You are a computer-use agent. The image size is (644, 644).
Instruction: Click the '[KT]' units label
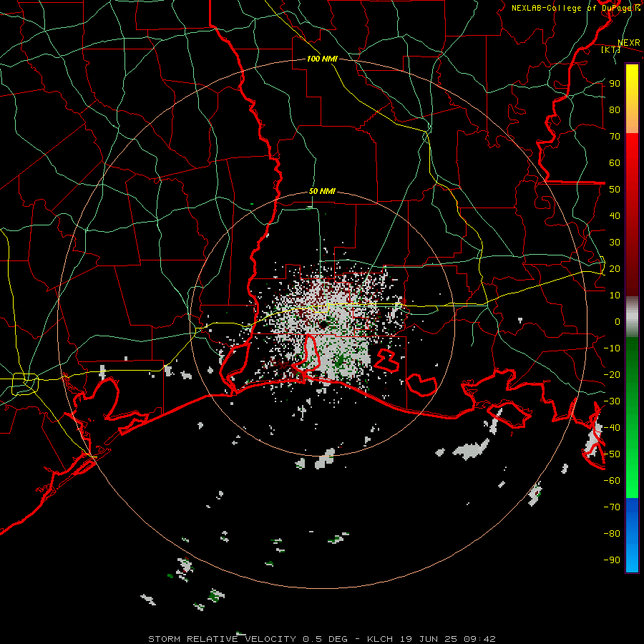tap(611, 49)
